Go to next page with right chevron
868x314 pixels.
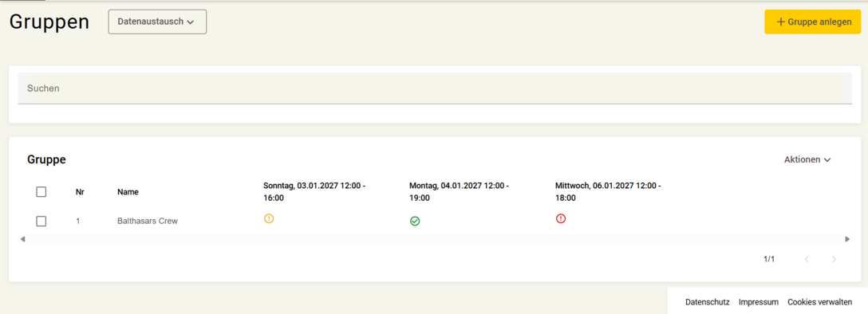834,259
